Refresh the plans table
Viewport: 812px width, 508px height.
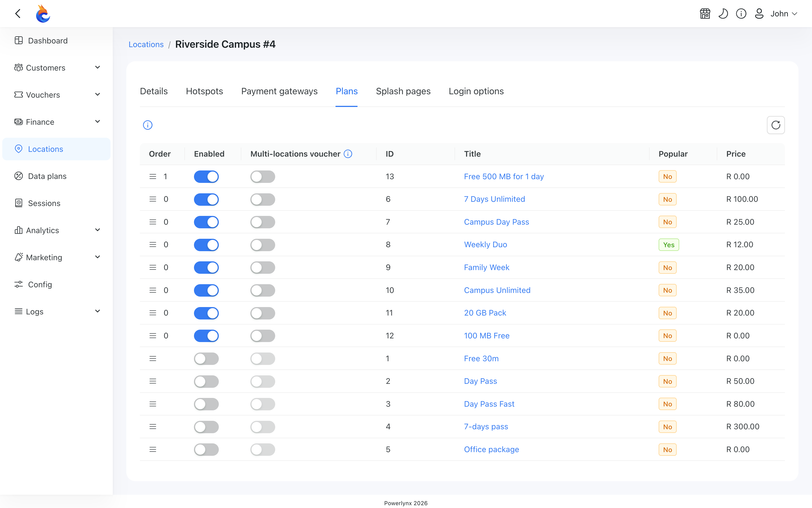[x=776, y=125]
